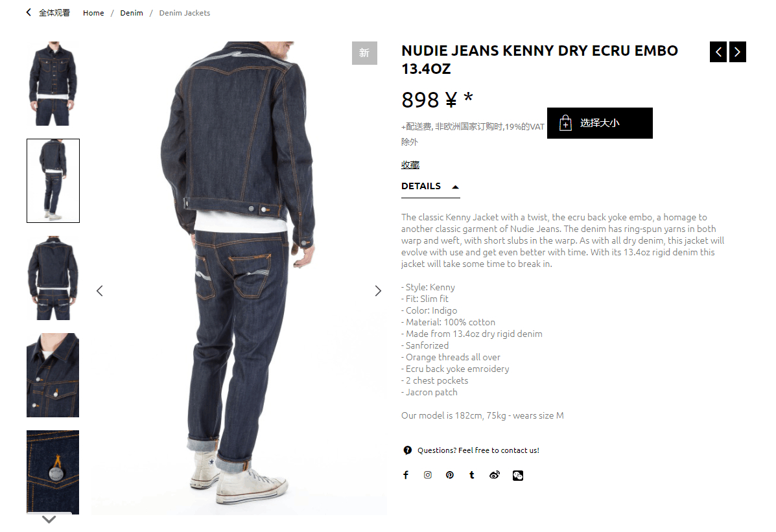This screenshot has height=532, width=776.
Task: Go to Home breadcrumb
Action: click(x=93, y=13)
